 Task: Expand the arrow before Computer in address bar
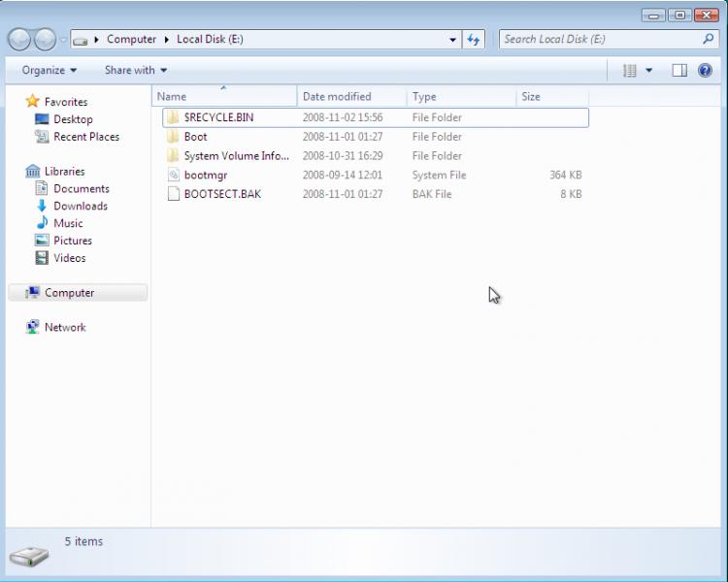(96, 40)
